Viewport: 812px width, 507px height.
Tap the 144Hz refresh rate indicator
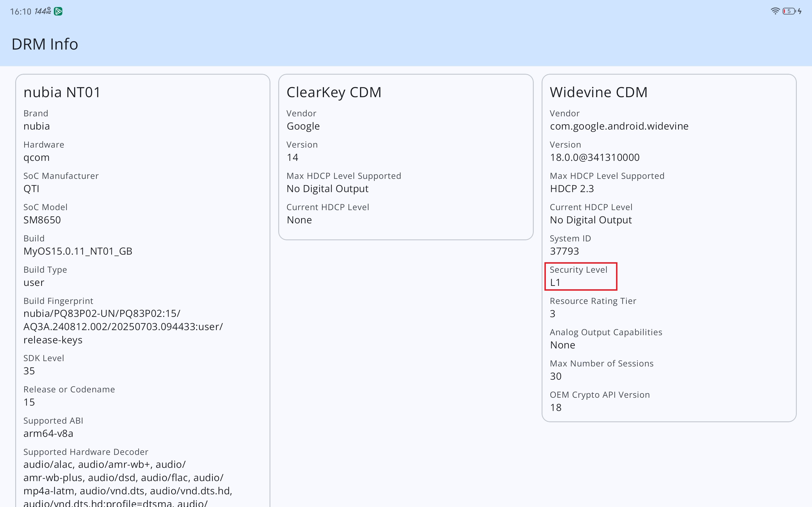(43, 11)
